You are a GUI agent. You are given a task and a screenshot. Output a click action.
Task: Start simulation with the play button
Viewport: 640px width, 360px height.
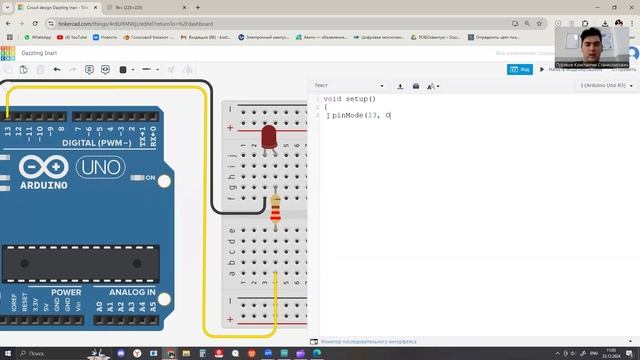click(542, 69)
